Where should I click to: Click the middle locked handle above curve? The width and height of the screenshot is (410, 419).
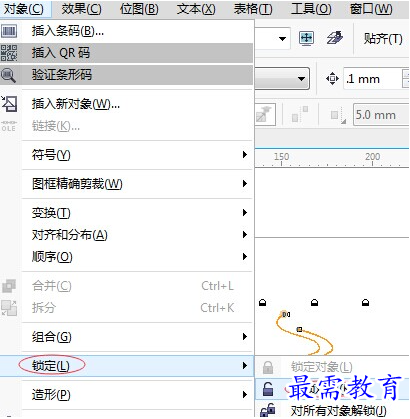(x=314, y=303)
